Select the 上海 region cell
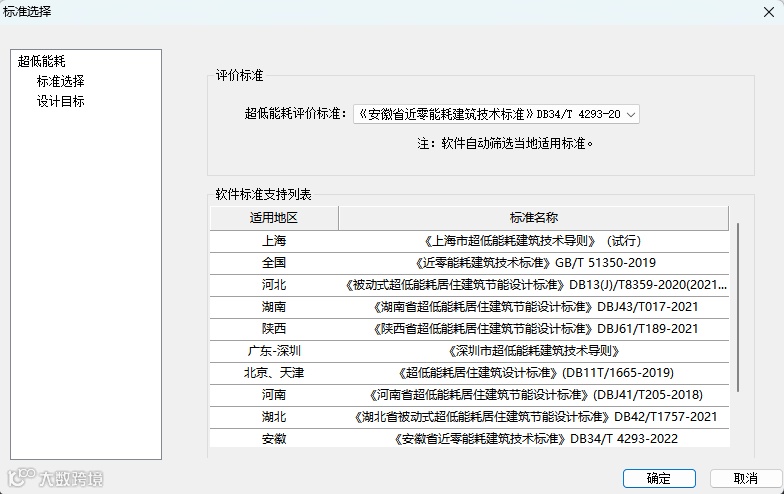Viewport: 784px width, 494px height. pyautogui.click(x=274, y=241)
